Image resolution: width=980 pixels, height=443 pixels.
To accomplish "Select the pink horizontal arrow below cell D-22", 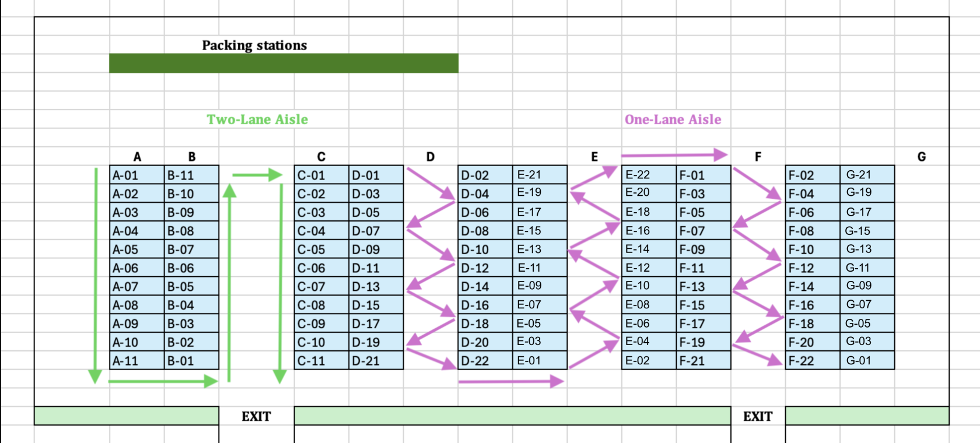I will click(510, 381).
